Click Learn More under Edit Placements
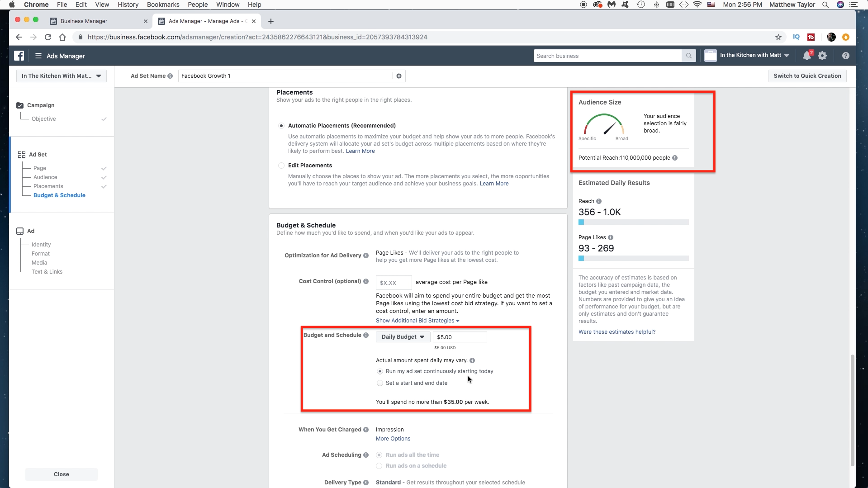Image resolution: width=868 pixels, height=488 pixels. point(494,184)
